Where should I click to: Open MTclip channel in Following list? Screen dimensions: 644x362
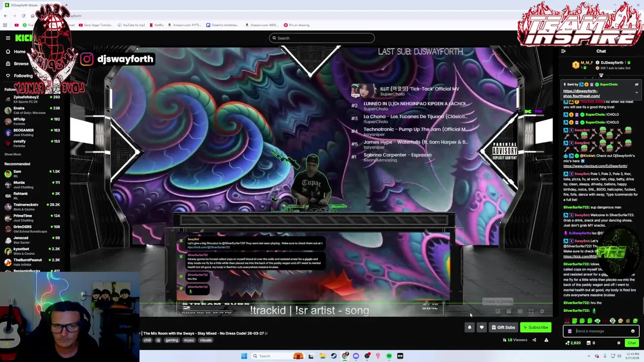[x=32, y=121]
